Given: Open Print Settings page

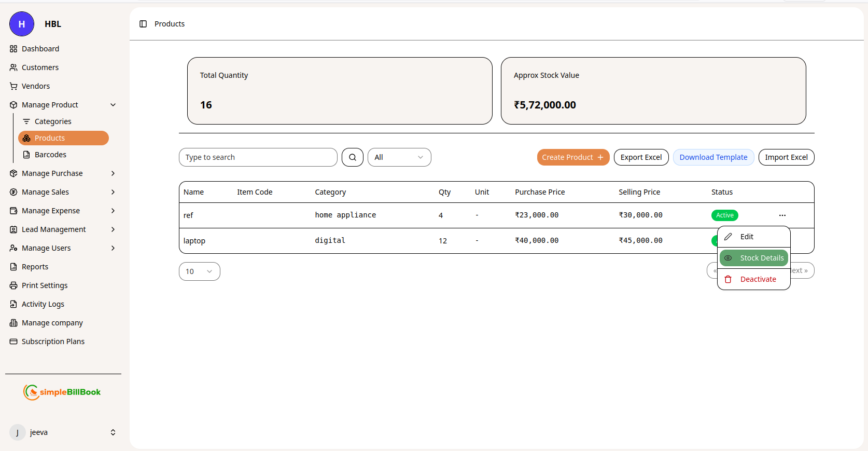Looking at the screenshot, I should coord(45,285).
